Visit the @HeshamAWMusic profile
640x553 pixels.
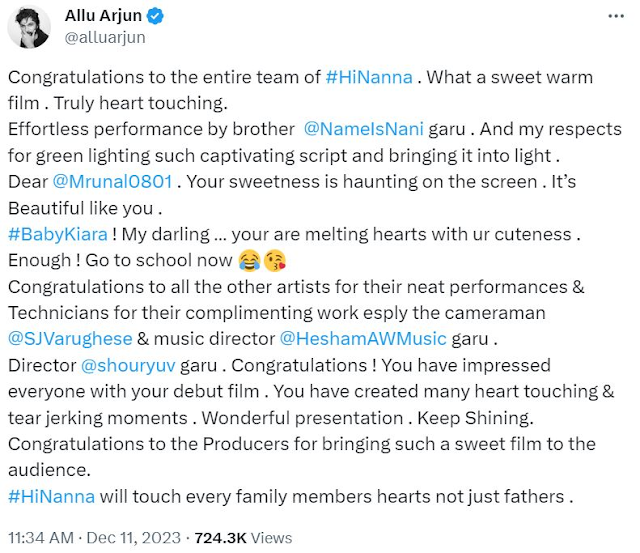coord(363,339)
